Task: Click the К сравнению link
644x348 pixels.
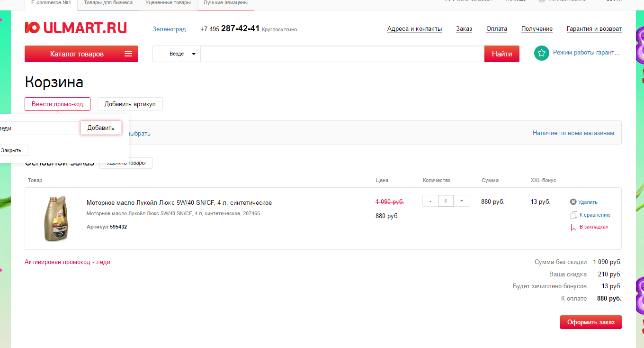Action: click(x=595, y=215)
